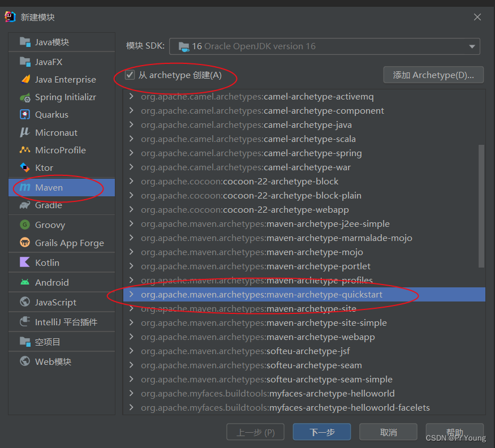
Task: Click the Groovy green G icon
Action: point(25,225)
